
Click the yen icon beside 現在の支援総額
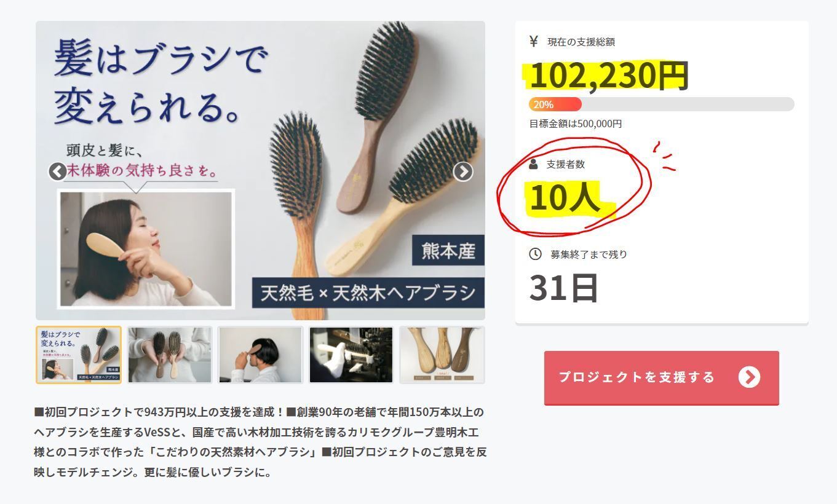point(534,41)
